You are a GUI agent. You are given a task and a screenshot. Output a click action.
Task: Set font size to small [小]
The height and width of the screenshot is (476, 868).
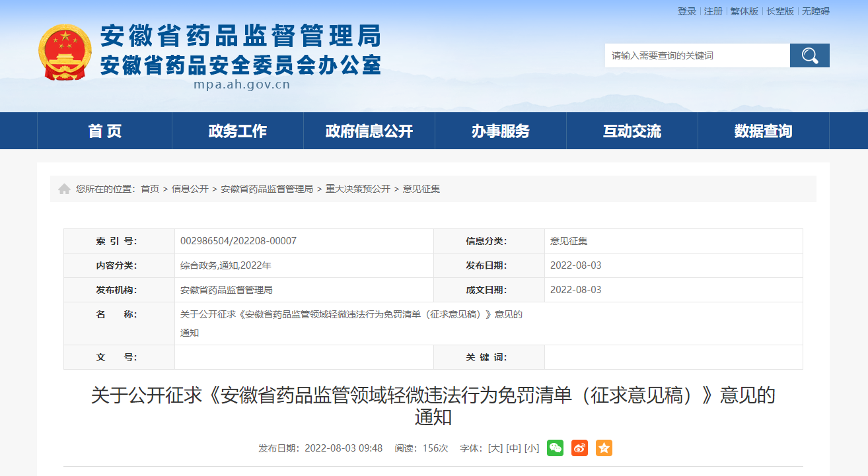coord(532,448)
